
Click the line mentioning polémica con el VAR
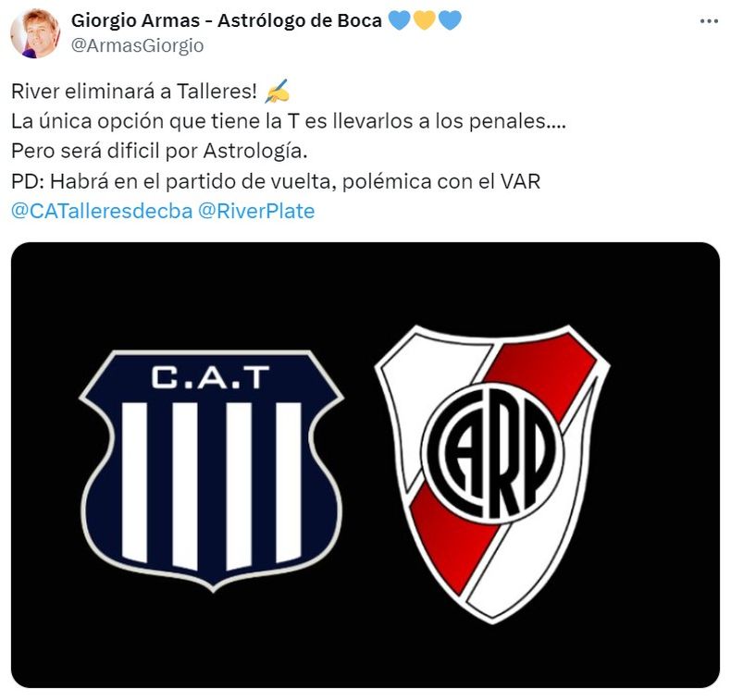pos(276,181)
